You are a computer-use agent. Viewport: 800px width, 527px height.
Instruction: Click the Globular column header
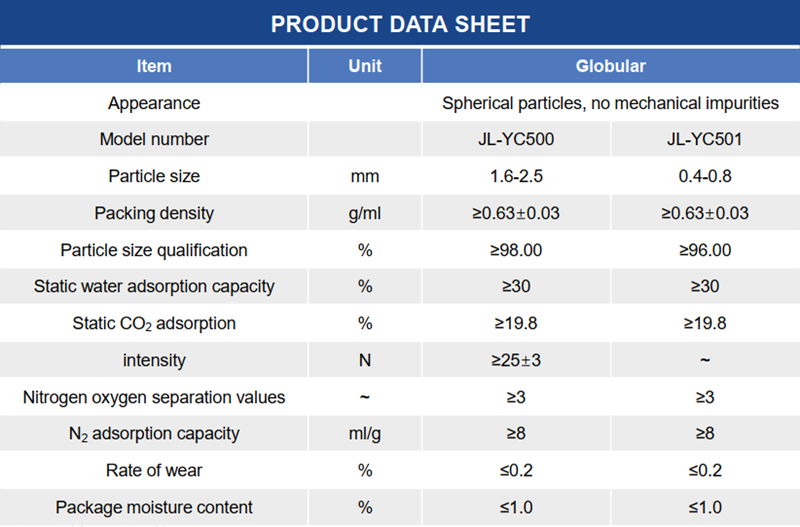[610, 66]
